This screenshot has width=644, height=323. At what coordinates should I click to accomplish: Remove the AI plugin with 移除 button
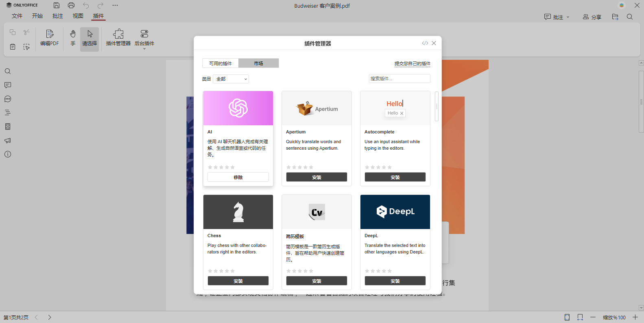point(238,177)
